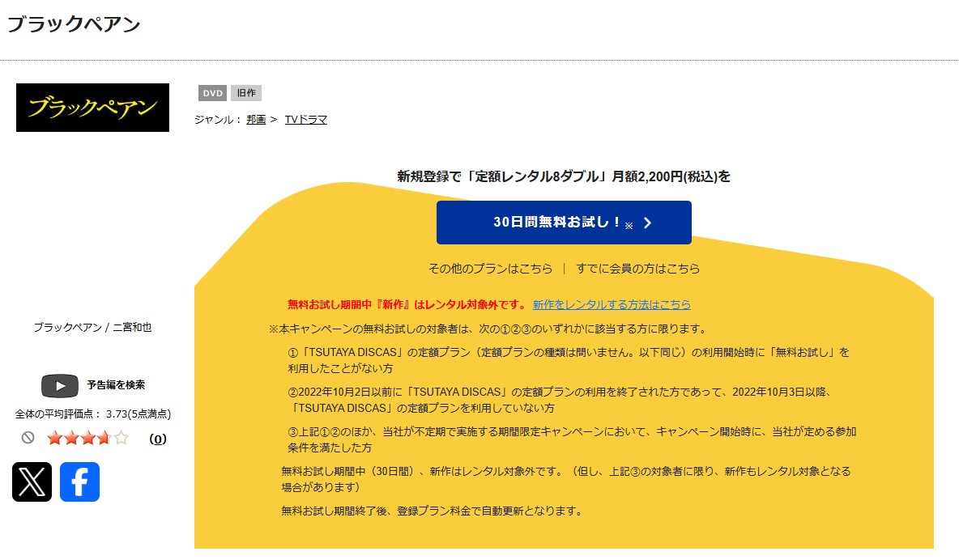Screen dimensions: 959x560
Task: Rate the title four stars
Action: click(x=104, y=438)
